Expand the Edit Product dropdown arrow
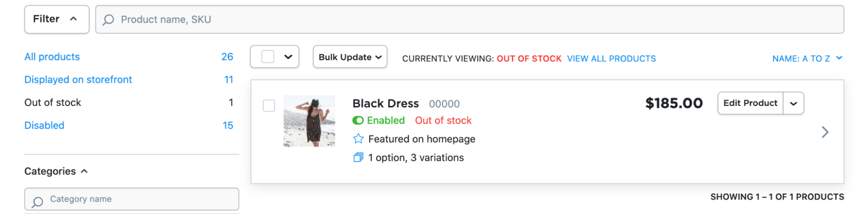The width and height of the screenshot is (868, 214). coord(793,103)
